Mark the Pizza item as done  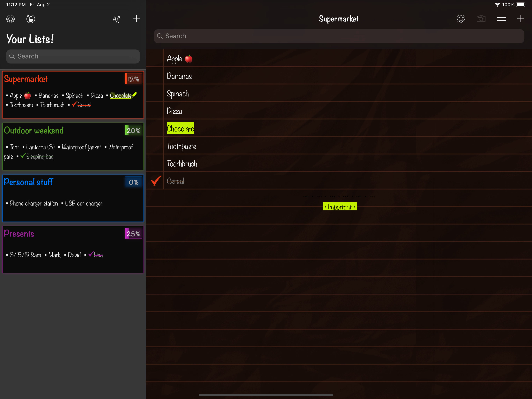point(155,111)
